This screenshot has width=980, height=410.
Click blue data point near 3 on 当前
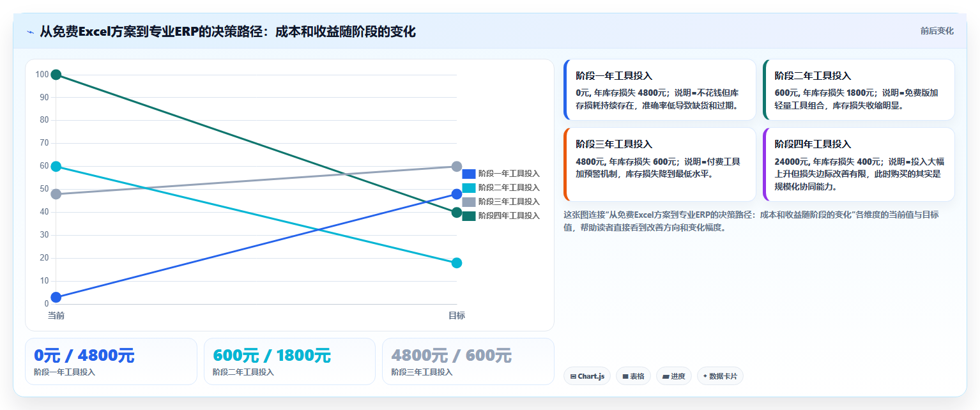(56, 297)
